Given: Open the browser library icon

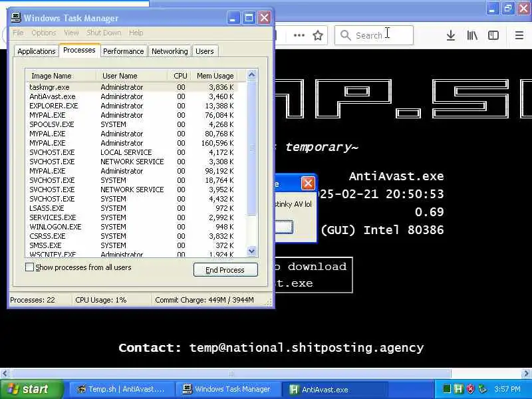Looking at the screenshot, I should click(x=472, y=35).
